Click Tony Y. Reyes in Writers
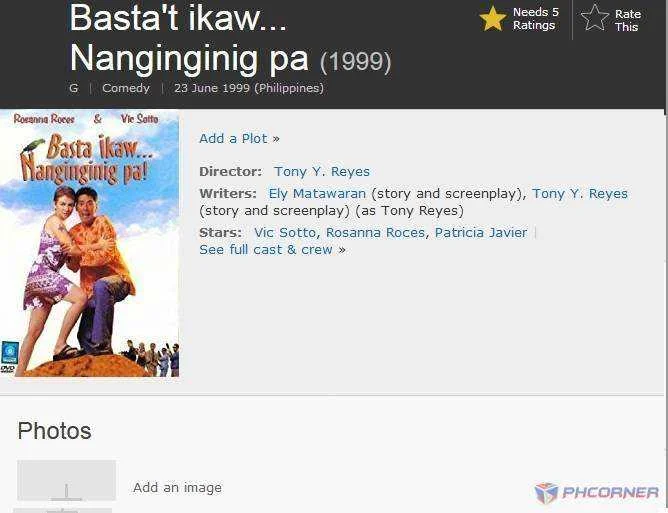 [580, 193]
